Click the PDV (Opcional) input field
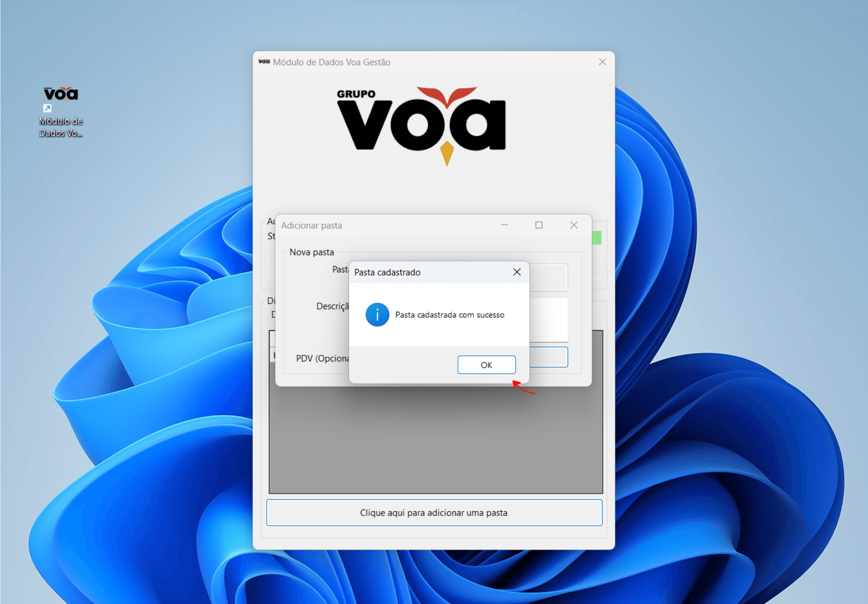 (x=548, y=357)
